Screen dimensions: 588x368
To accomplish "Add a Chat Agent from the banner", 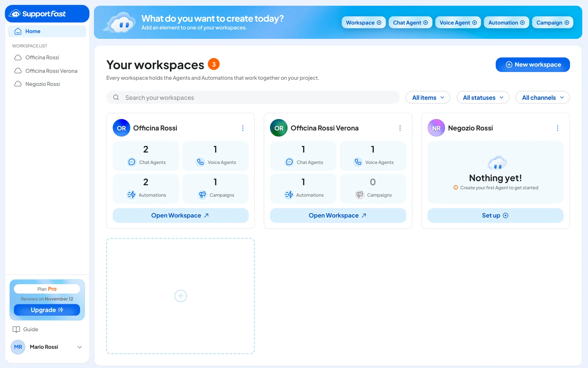I will (410, 22).
